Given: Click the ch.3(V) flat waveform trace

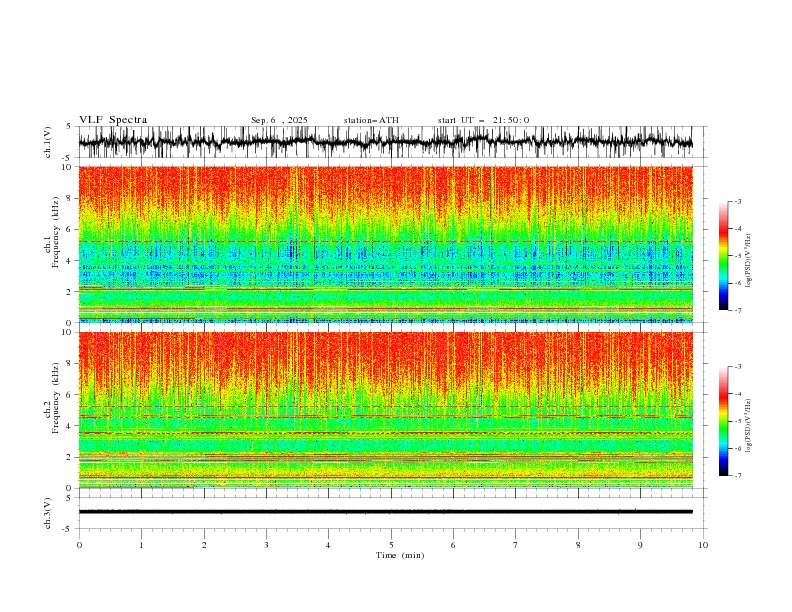Looking at the screenshot, I should point(385,512).
